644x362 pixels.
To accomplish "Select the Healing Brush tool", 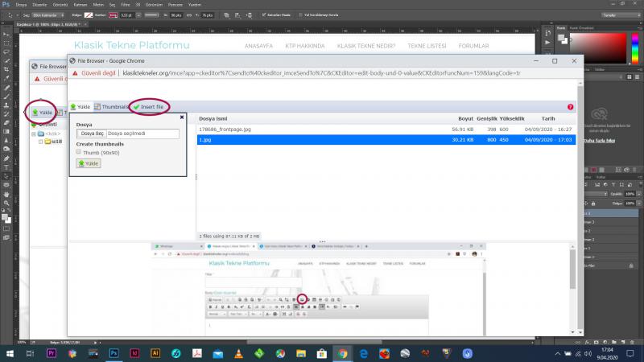I will [6, 88].
